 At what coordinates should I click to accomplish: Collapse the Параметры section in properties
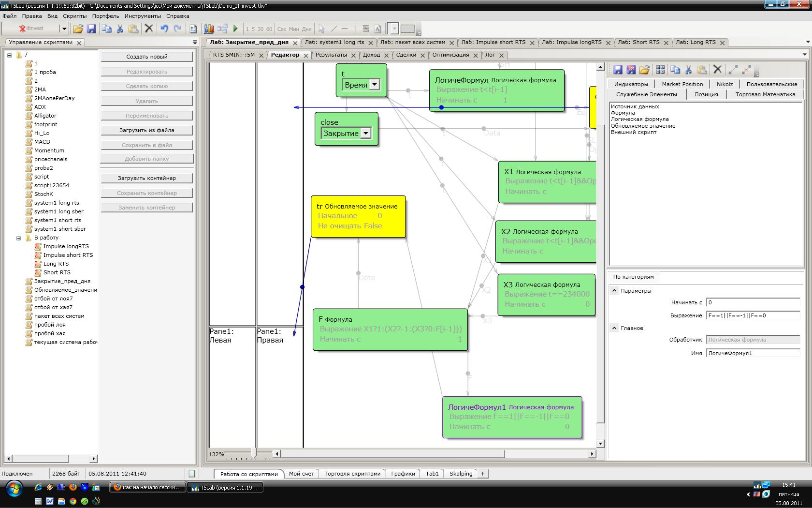tap(614, 291)
